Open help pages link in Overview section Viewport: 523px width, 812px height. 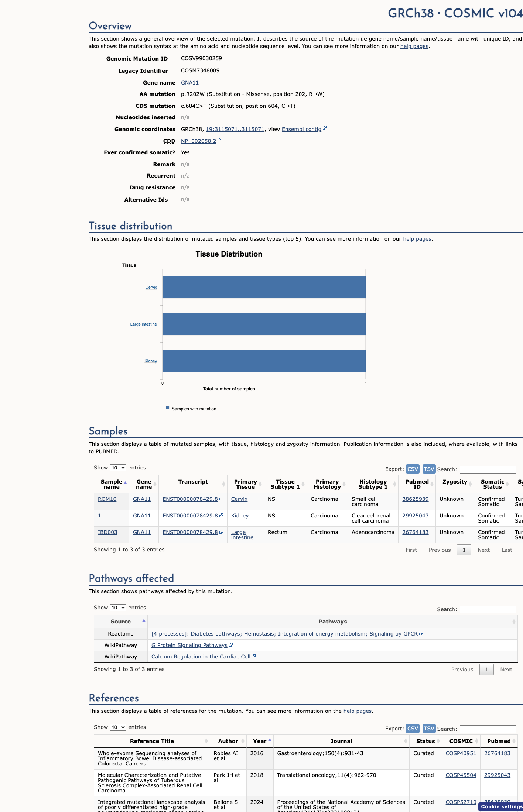click(414, 46)
